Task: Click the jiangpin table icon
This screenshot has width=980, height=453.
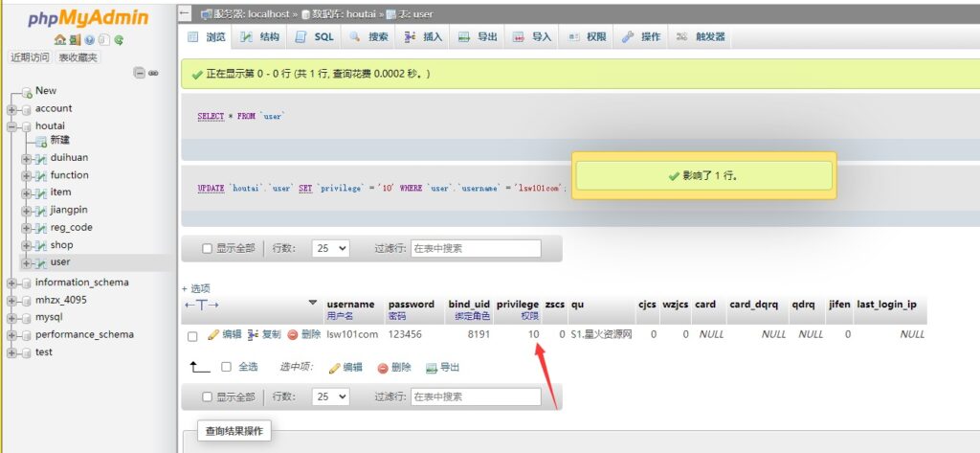Action: (x=40, y=211)
